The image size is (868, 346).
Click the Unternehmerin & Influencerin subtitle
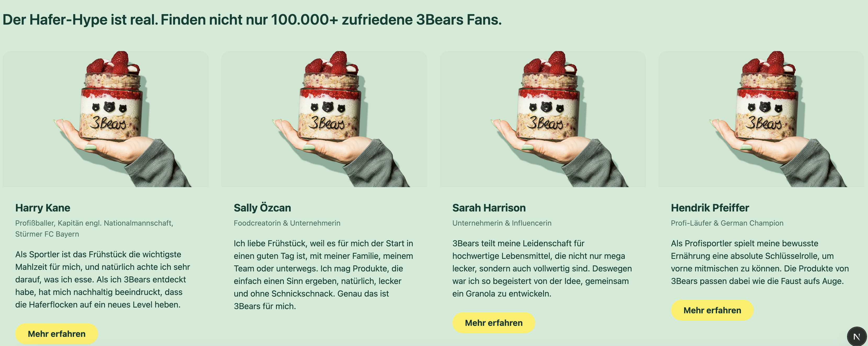(x=502, y=223)
